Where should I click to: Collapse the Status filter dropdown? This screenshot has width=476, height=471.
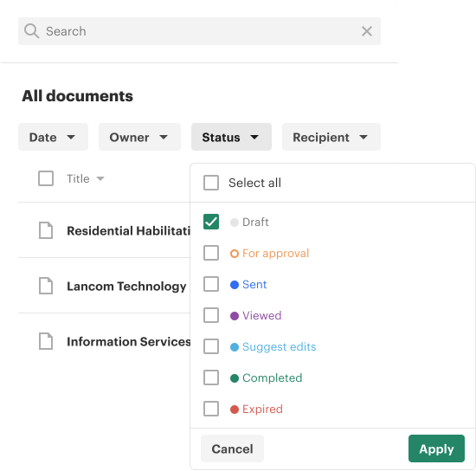click(x=231, y=137)
